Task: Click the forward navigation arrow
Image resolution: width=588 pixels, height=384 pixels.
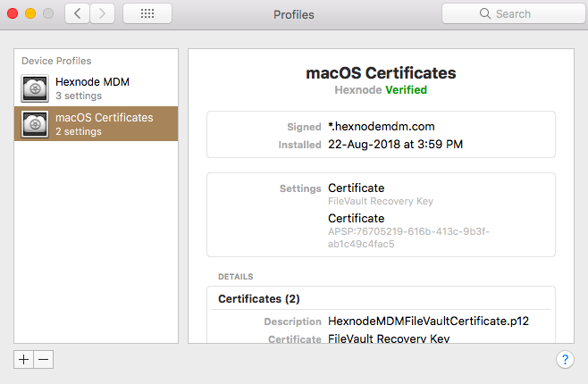Action: (102, 14)
